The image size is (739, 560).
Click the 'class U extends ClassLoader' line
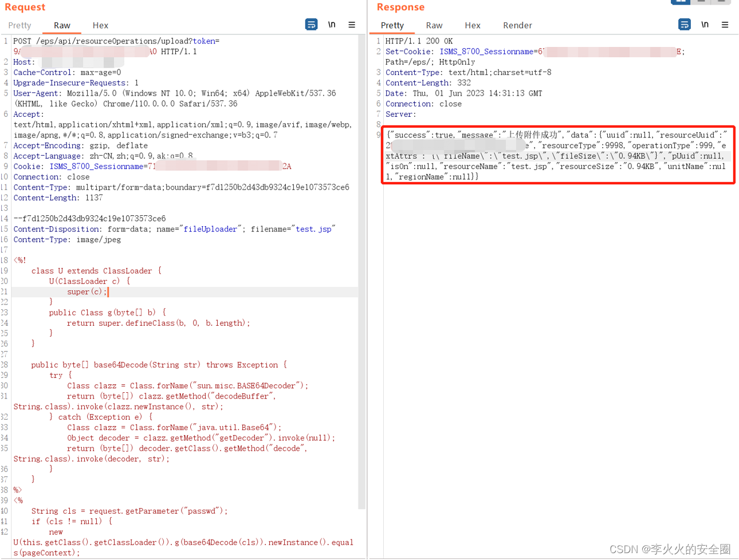coord(96,271)
